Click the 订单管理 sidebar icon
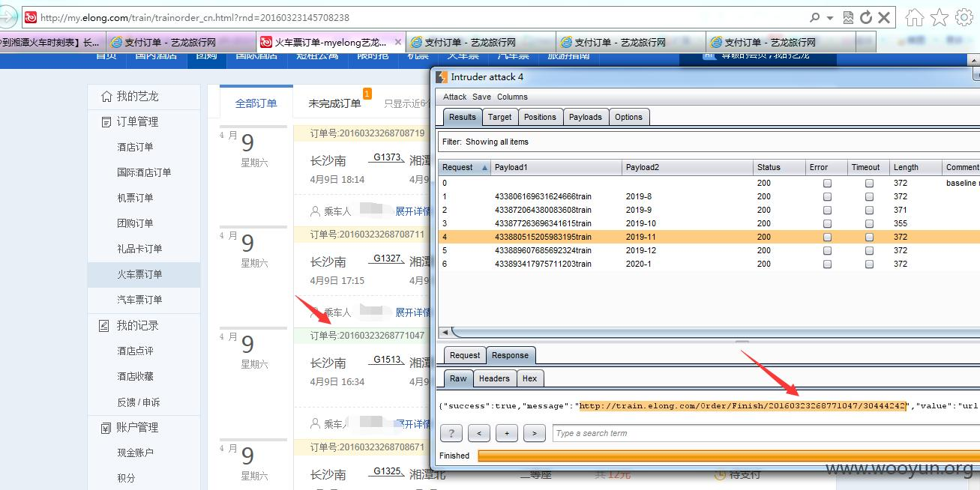Viewport: 980px width, 490px height. pos(106,122)
